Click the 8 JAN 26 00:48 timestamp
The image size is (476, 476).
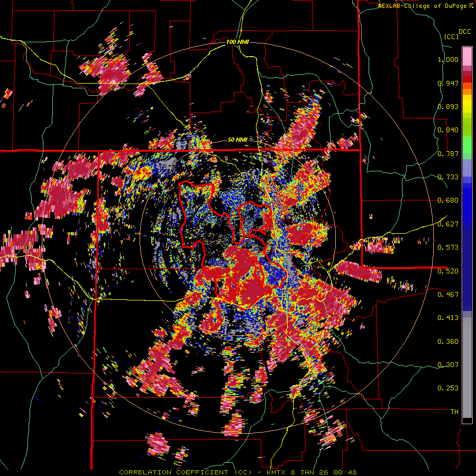point(324,472)
